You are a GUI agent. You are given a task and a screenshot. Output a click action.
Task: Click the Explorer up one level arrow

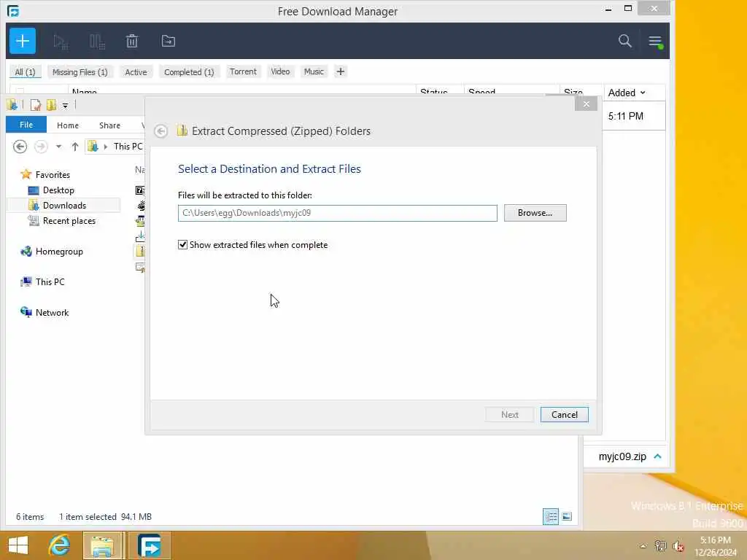point(75,147)
